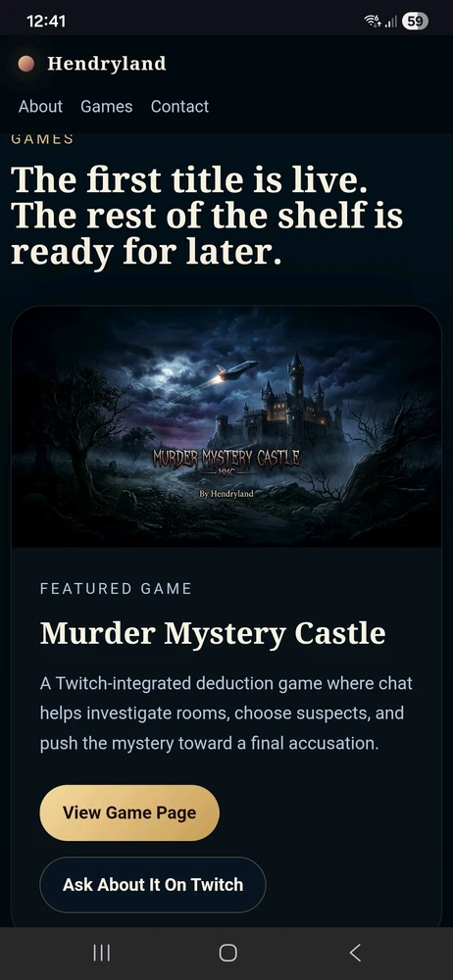Select the Contact nav item
Viewport: 453px width, 980px height.
pyautogui.click(x=179, y=106)
